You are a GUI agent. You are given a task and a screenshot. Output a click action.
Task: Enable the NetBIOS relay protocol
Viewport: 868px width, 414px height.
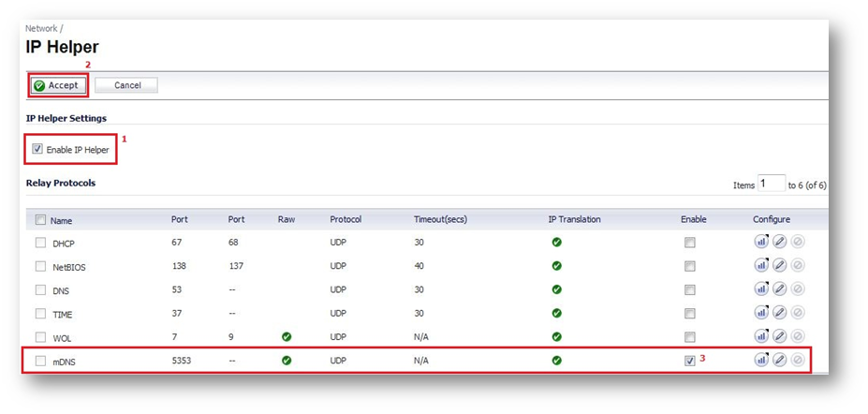[690, 266]
